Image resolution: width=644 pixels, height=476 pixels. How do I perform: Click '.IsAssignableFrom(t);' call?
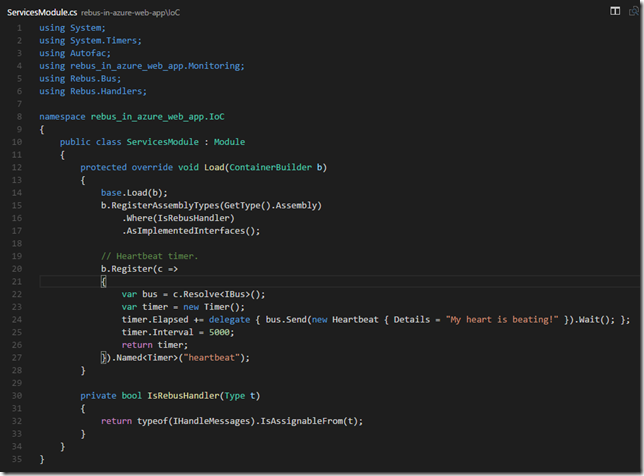pyautogui.click(x=309, y=421)
